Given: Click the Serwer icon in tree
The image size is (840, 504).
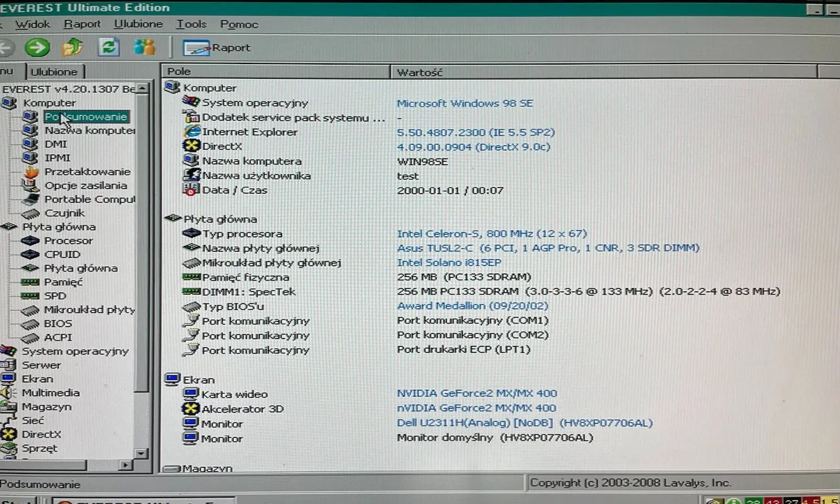Looking at the screenshot, I should [8, 365].
